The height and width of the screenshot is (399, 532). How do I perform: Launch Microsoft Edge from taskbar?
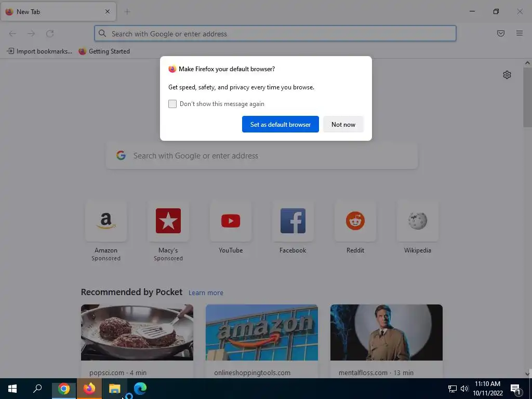coord(140,389)
